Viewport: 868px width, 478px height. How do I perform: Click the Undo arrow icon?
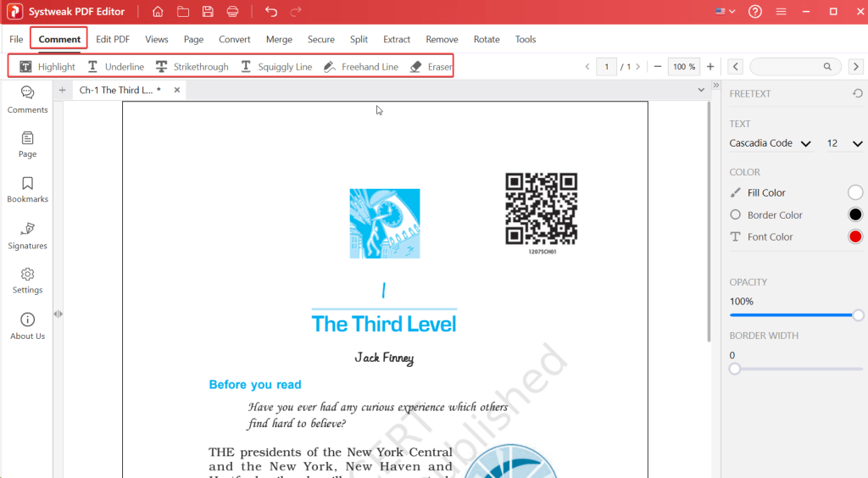click(271, 12)
